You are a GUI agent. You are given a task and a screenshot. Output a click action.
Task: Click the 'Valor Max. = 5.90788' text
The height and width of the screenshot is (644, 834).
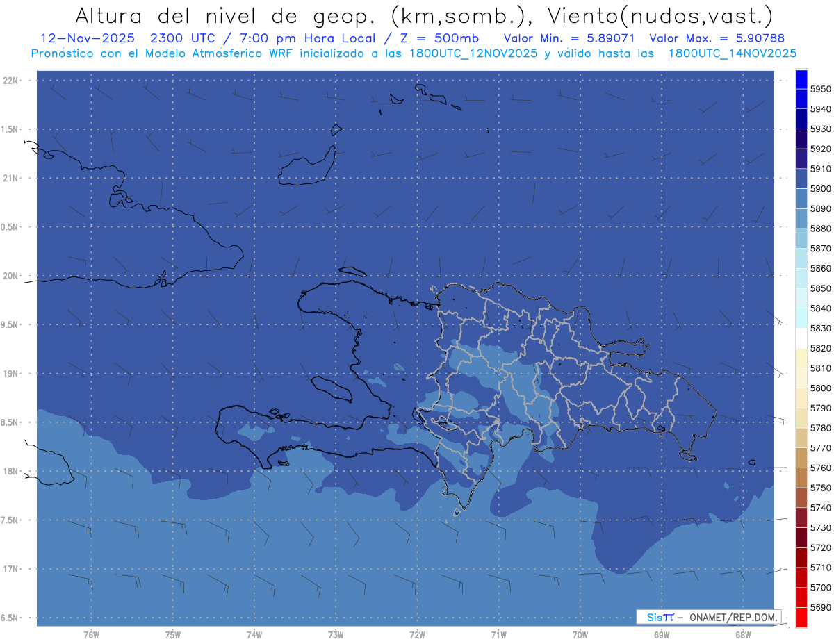[717, 38]
